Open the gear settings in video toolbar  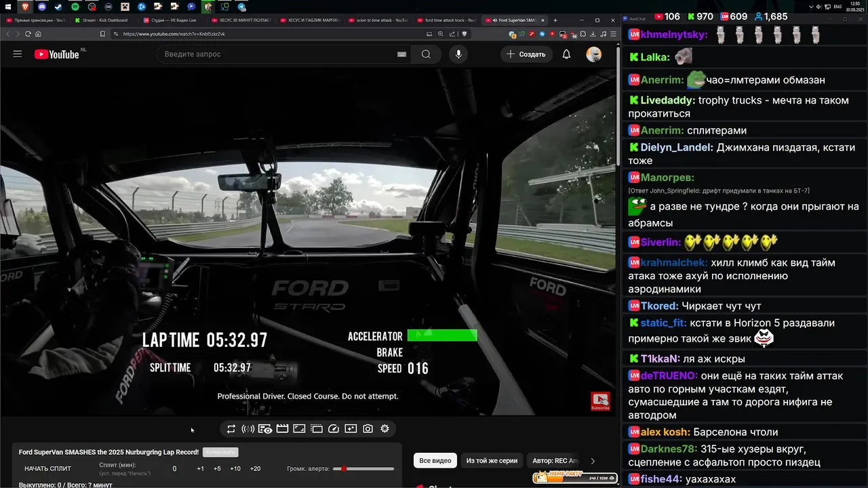pyautogui.click(x=384, y=429)
